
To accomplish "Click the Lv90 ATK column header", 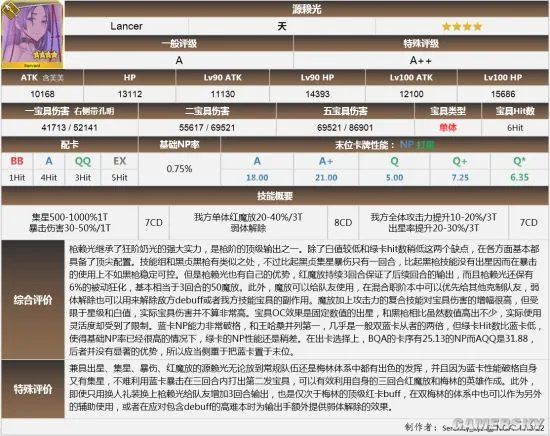I will pyautogui.click(x=222, y=78).
